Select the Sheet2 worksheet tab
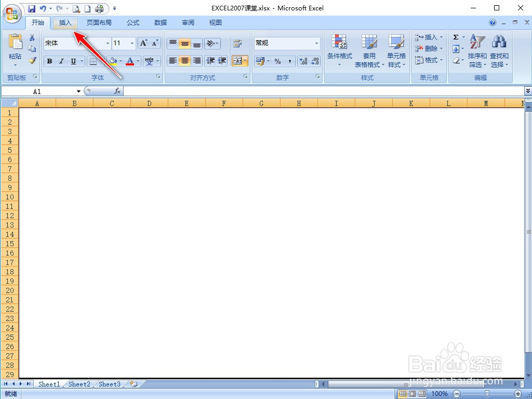 pos(78,384)
